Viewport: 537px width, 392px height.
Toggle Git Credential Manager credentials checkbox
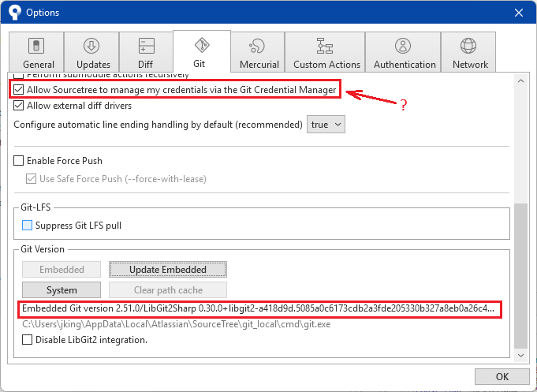18,90
